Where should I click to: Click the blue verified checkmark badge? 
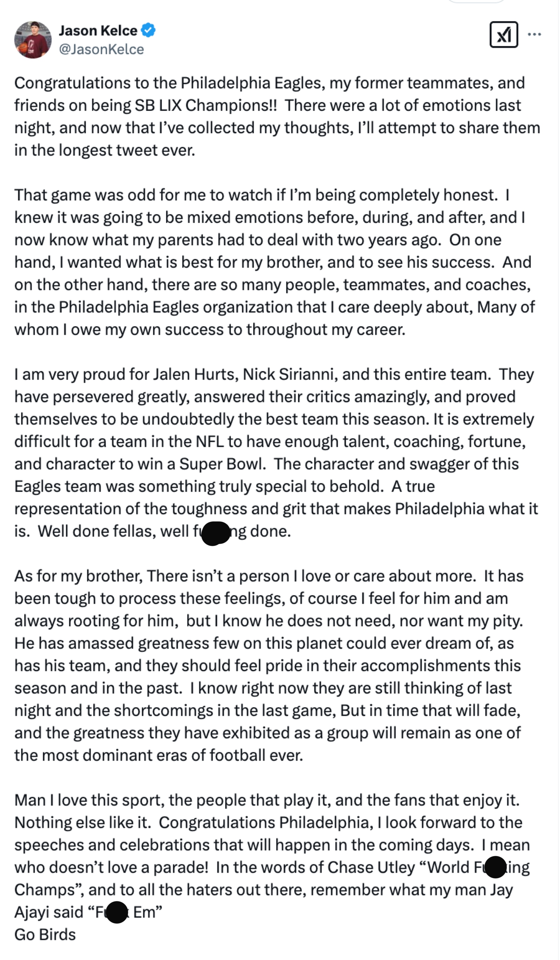tap(148, 30)
